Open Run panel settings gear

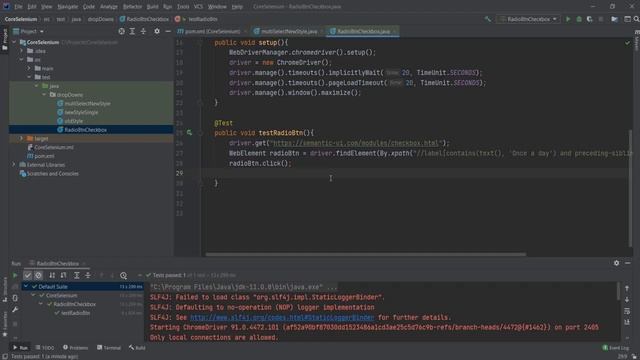[x=616, y=263]
